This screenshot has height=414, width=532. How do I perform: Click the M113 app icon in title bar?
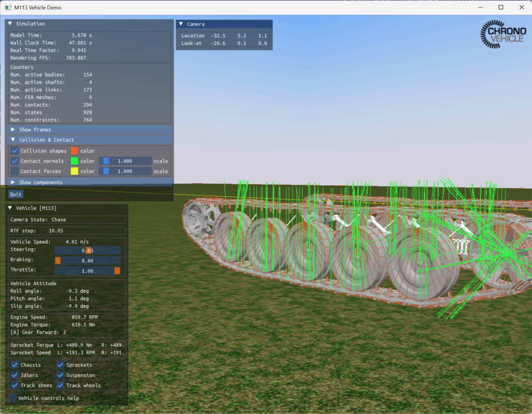pos(8,8)
